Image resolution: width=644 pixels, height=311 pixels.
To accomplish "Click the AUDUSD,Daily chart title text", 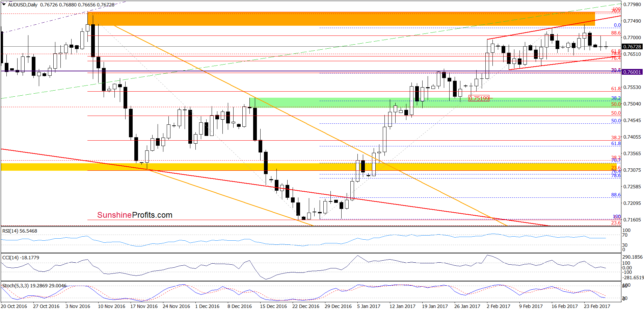I will 23,5.
